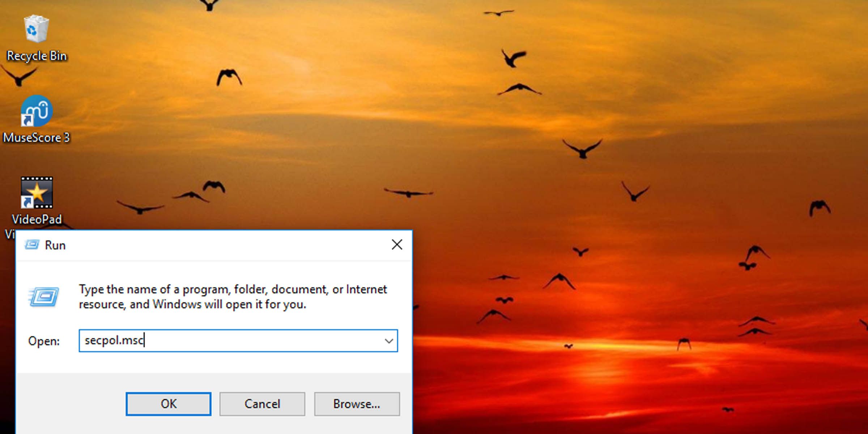Click the VideoPad shortcut label
Viewport: 868px width, 434px height.
[x=36, y=219]
